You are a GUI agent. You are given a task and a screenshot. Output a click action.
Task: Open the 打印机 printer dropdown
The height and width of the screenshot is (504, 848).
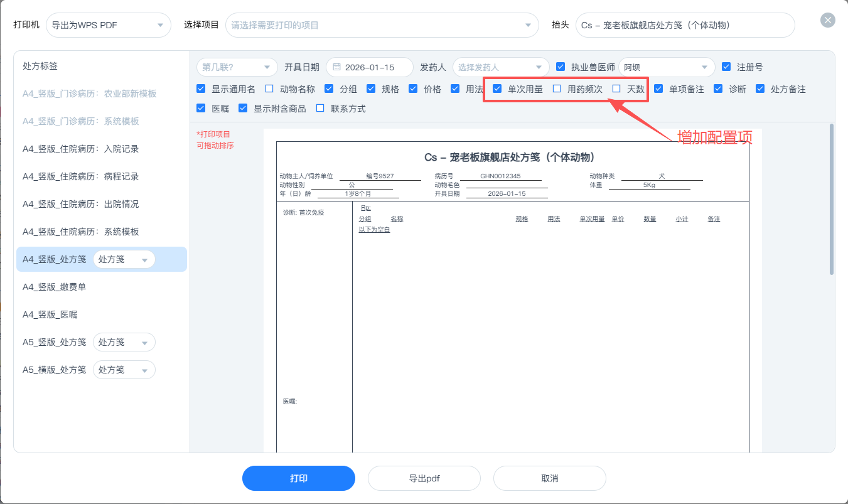[x=108, y=25]
